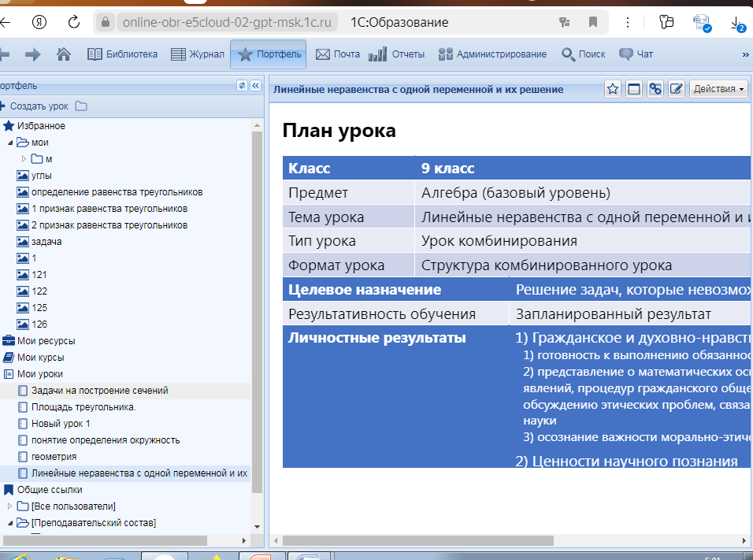Image resolution: width=753 pixels, height=560 pixels.
Task: Open lesson понятие определения окружность
Action: click(x=106, y=440)
